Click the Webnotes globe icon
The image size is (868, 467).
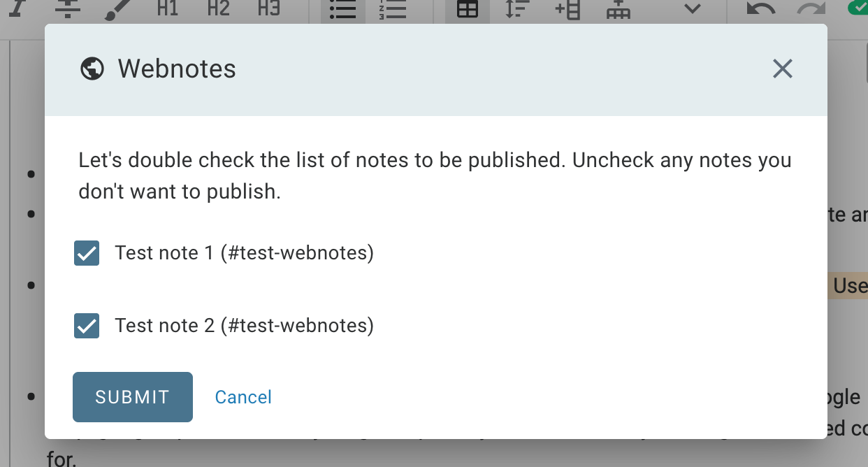tap(92, 69)
